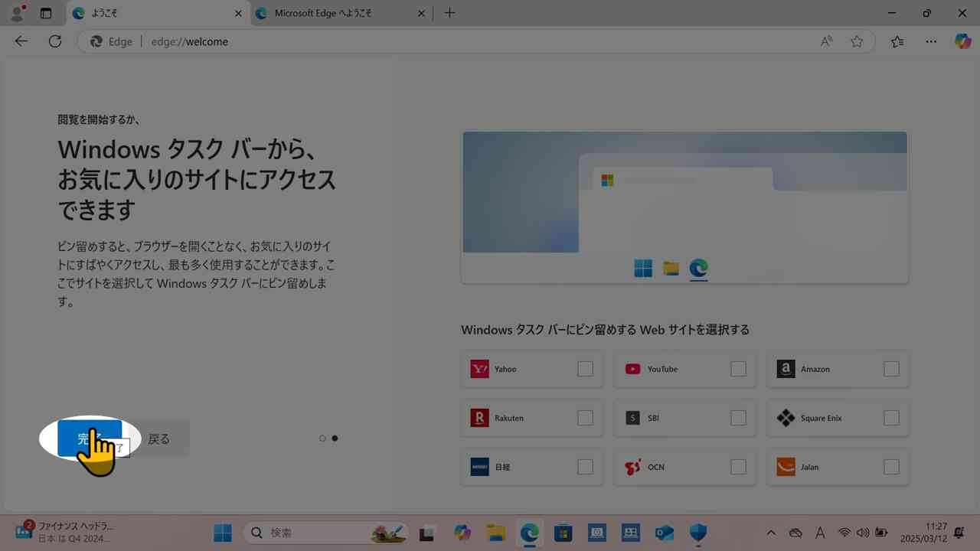This screenshot has height=551, width=980.
Task: Check the YouTube checkbox
Action: (x=738, y=369)
